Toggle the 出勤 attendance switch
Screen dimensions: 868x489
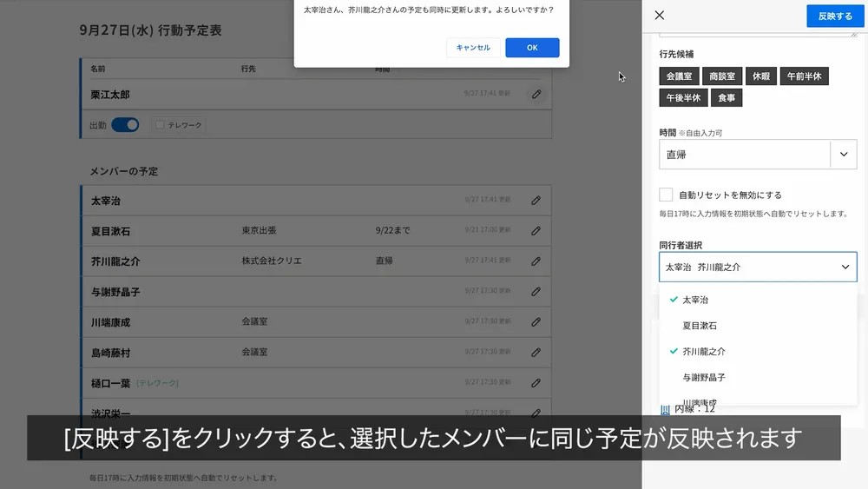point(125,125)
